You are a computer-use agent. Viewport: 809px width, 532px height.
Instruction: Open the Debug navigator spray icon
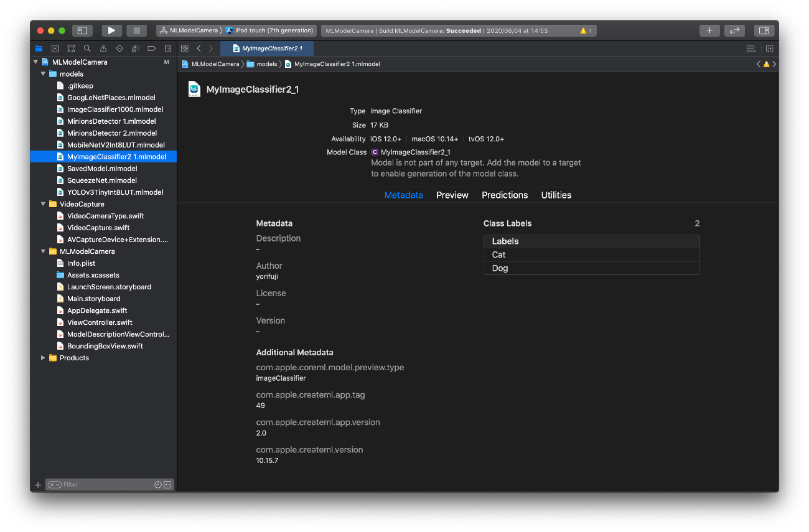[136, 49]
